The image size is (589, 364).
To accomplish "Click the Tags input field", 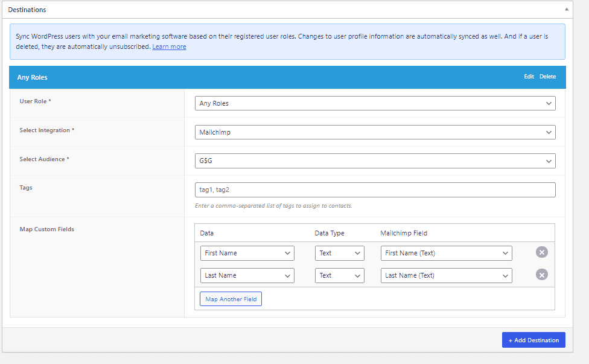I will (375, 190).
